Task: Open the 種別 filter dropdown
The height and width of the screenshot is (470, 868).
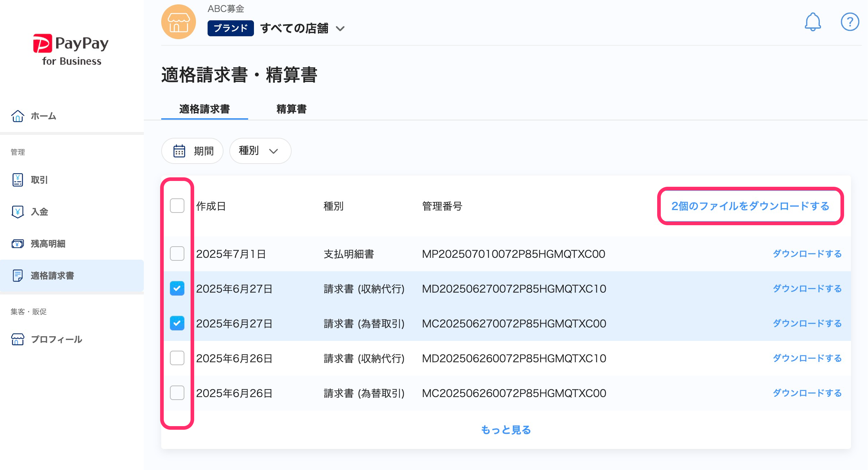Action: 260,151
